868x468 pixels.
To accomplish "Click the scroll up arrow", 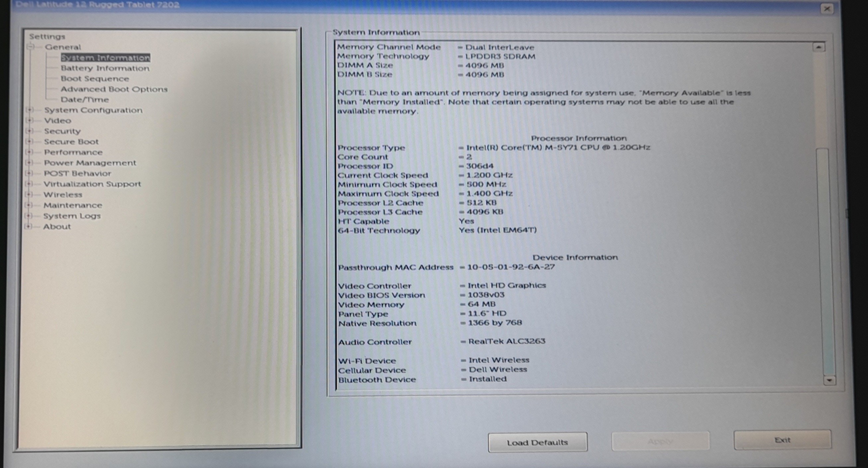I will (x=819, y=47).
